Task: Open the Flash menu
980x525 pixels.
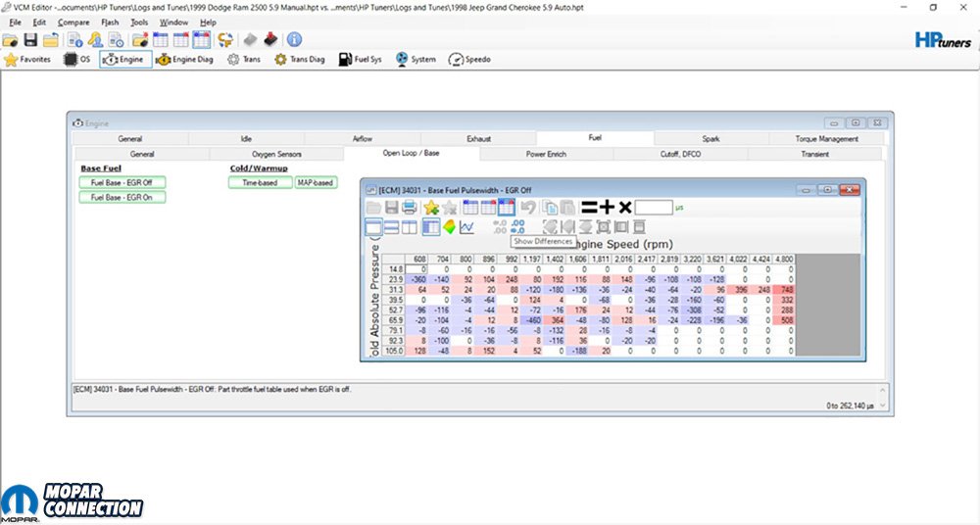Action: click(x=110, y=22)
